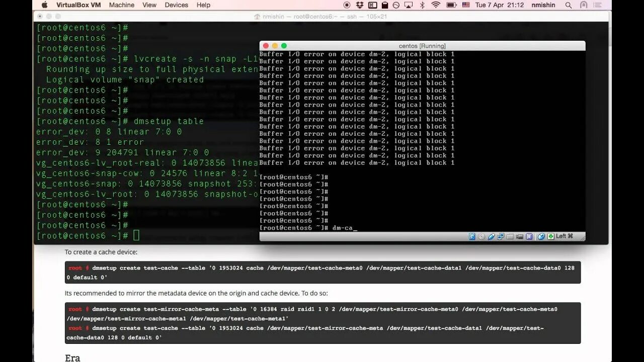644x362 pixels.
Task: Click the screen recording stop icon in menu bar
Action: tap(347, 5)
